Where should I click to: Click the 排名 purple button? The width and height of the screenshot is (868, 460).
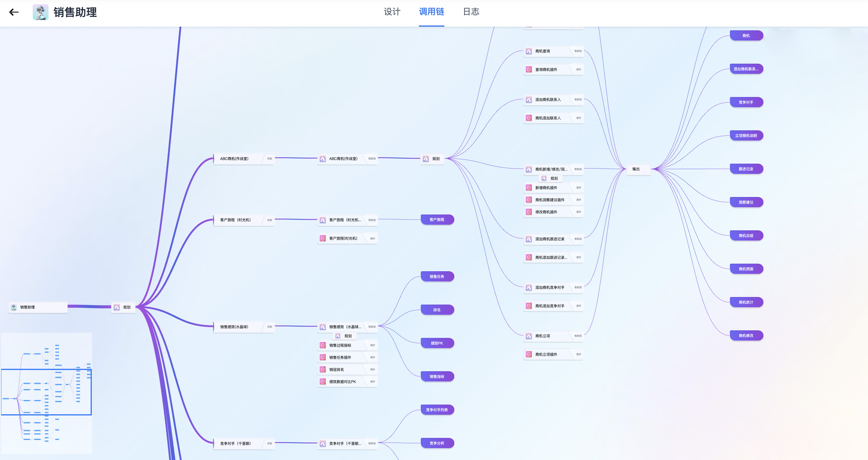(437, 310)
